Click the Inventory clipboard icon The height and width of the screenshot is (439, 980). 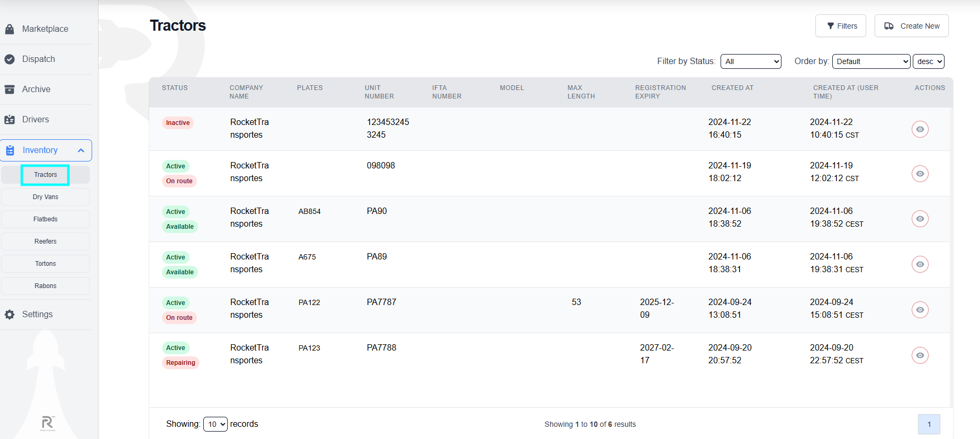tap(10, 150)
